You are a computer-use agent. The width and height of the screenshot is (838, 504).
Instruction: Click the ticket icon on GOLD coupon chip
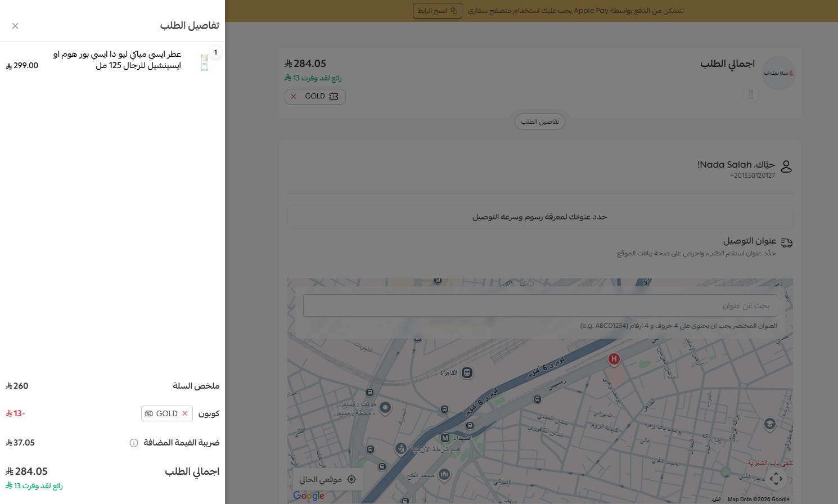(x=149, y=413)
